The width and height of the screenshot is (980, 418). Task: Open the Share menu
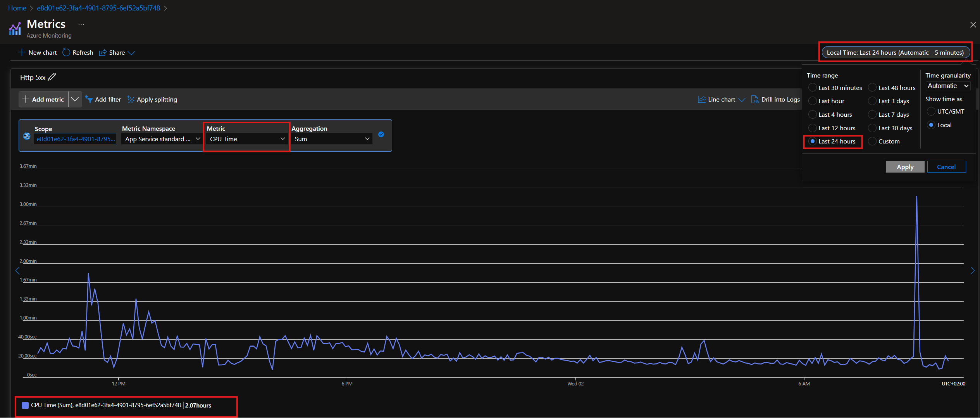pyautogui.click(x=117, y=52)
